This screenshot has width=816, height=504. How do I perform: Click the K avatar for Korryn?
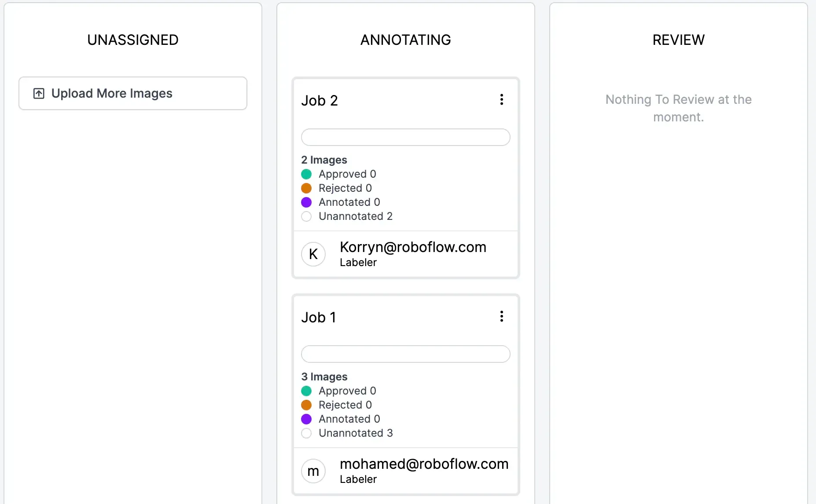[313, 254]
